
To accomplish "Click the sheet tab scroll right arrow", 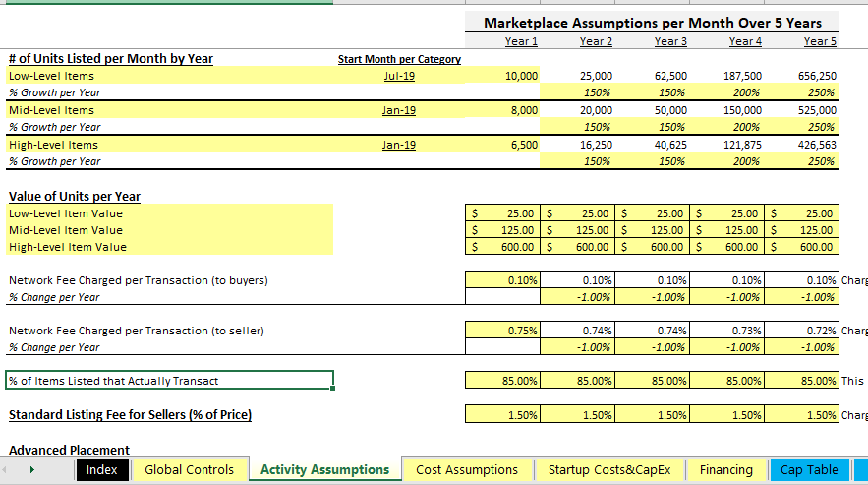I will coord(32,470).
